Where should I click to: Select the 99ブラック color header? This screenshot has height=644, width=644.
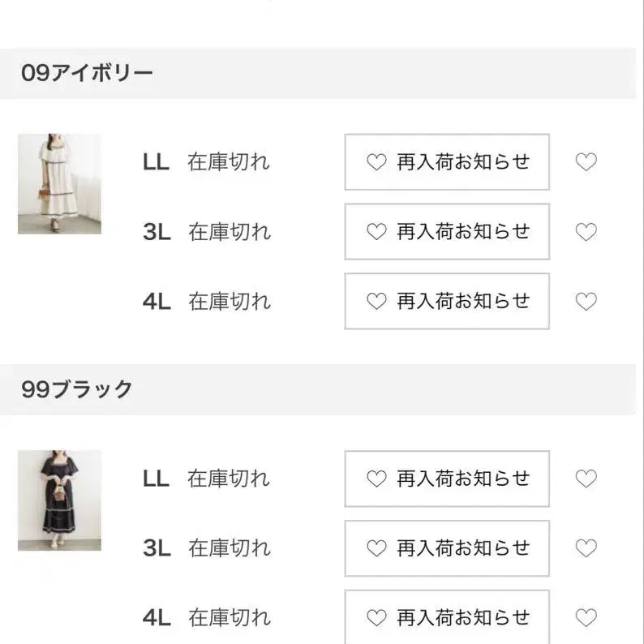coord(77,390)
